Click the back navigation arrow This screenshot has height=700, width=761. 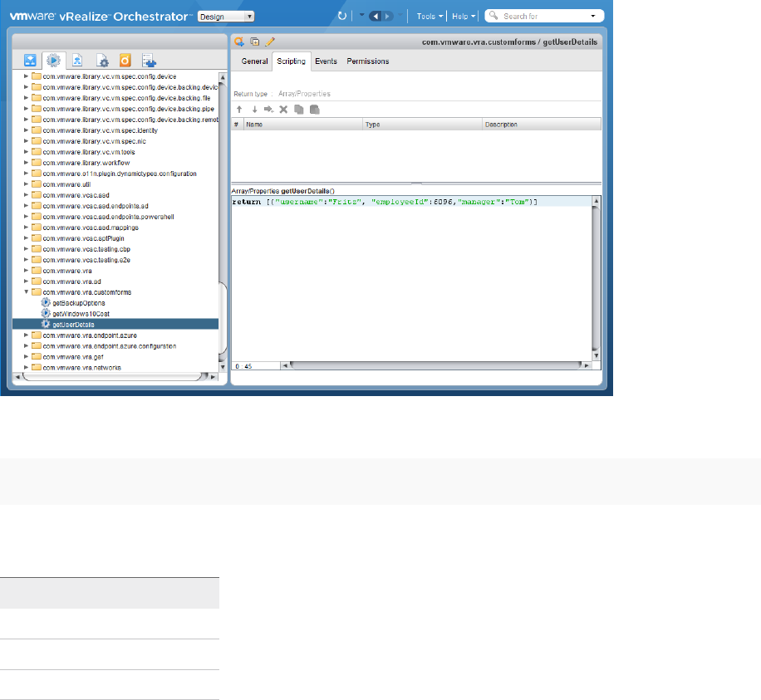click(376, 16)
